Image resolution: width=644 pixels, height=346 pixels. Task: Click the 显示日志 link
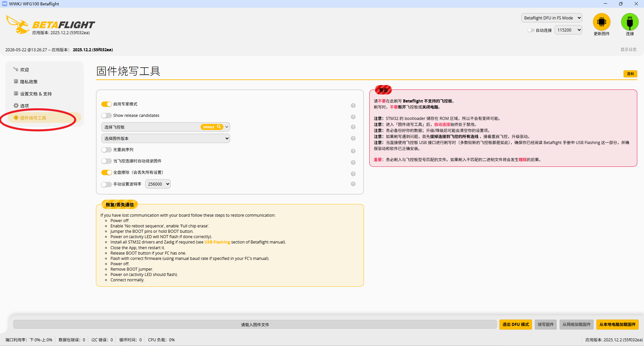click(628, 49)
